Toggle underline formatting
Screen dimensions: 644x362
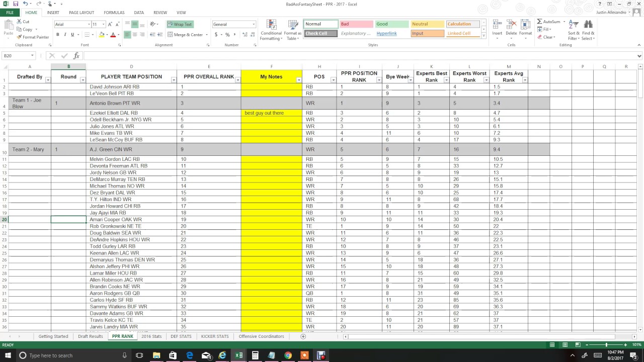72,35
